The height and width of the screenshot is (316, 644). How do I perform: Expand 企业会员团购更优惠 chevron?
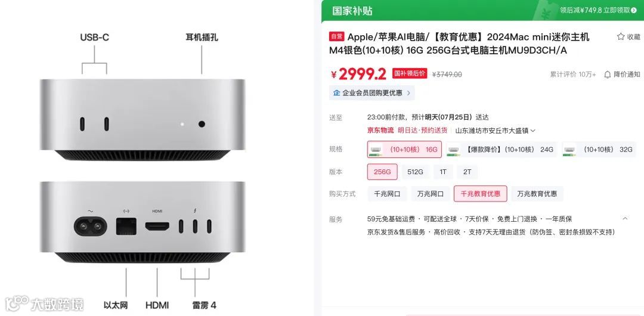[x=408, y=93]
